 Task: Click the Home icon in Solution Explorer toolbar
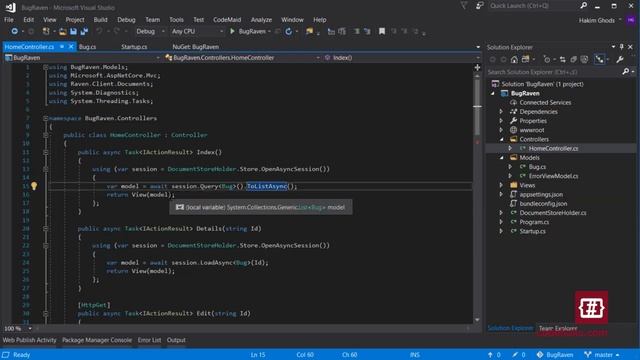click(514, 60)
